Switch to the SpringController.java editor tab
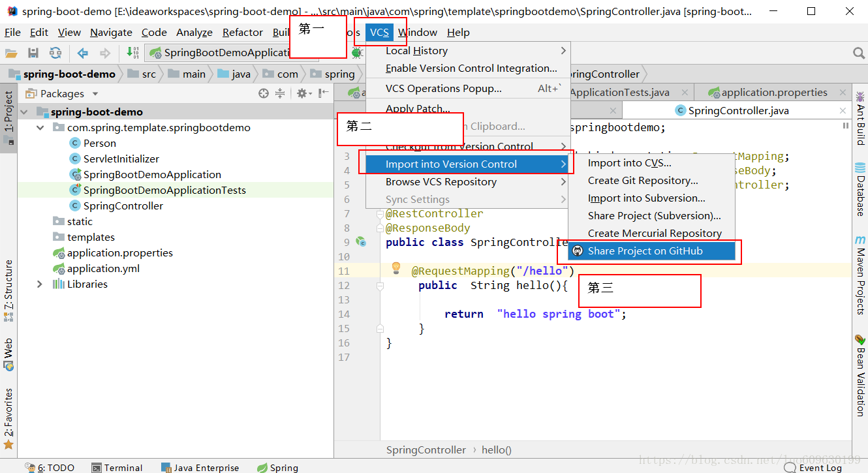Screen dimensions: 868x473 (x=737, y=110)
